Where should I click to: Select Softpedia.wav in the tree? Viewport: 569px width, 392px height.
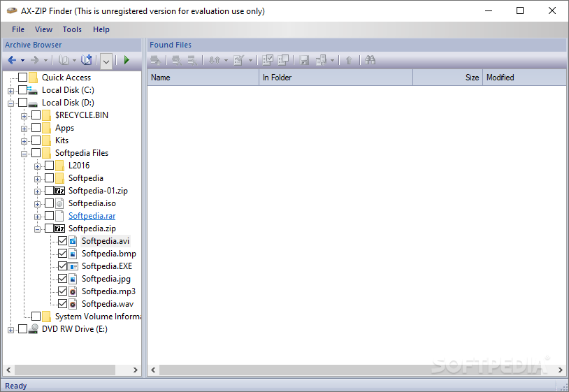[108, 304]
